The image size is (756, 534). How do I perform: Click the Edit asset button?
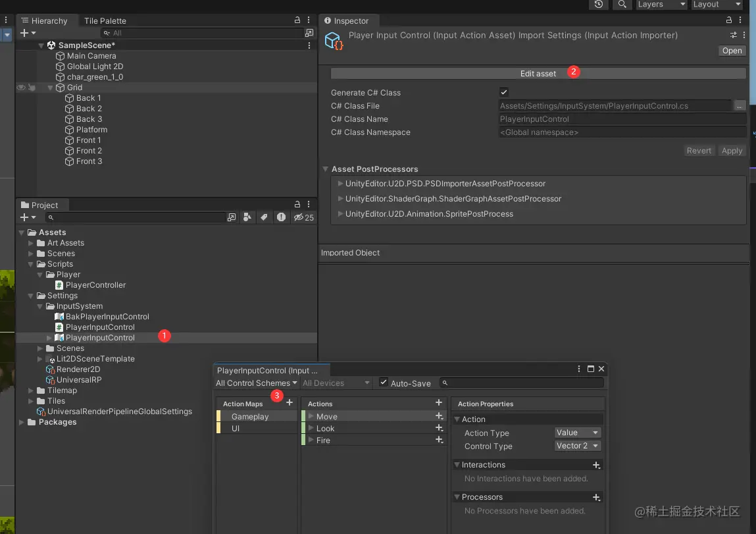click(x=538, y=73)
